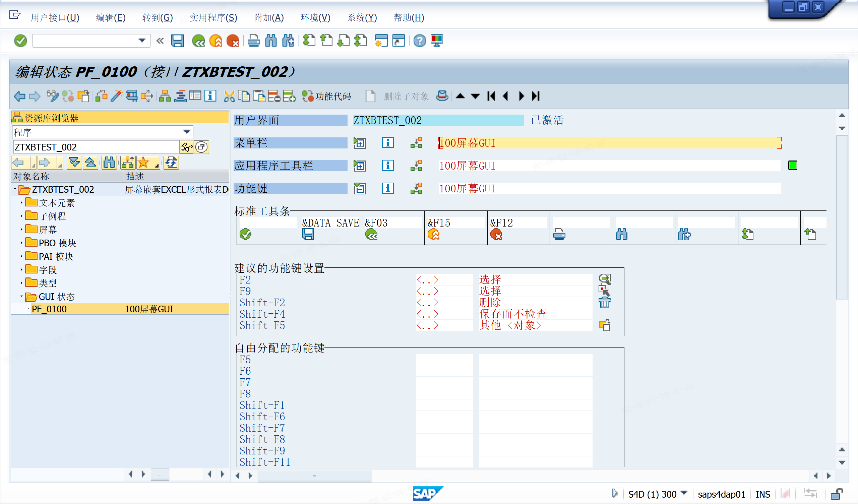Jump to last entry with the skip-last arrow

click(x=536, y=97)
